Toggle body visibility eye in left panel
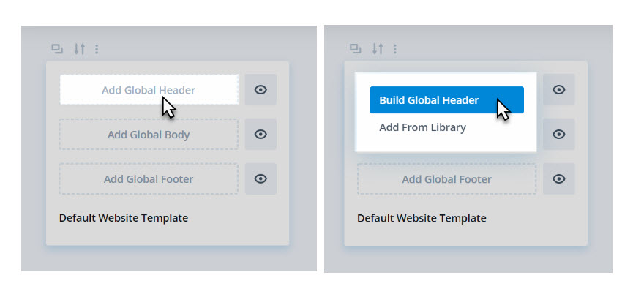644x297 pixels. coord(261,134)
